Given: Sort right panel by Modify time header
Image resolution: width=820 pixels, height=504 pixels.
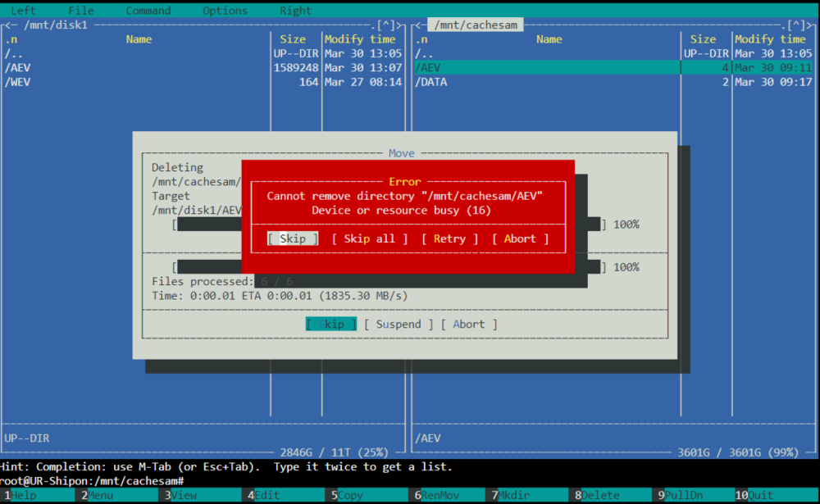Looking at the screenshot, I should pos(770,39).
